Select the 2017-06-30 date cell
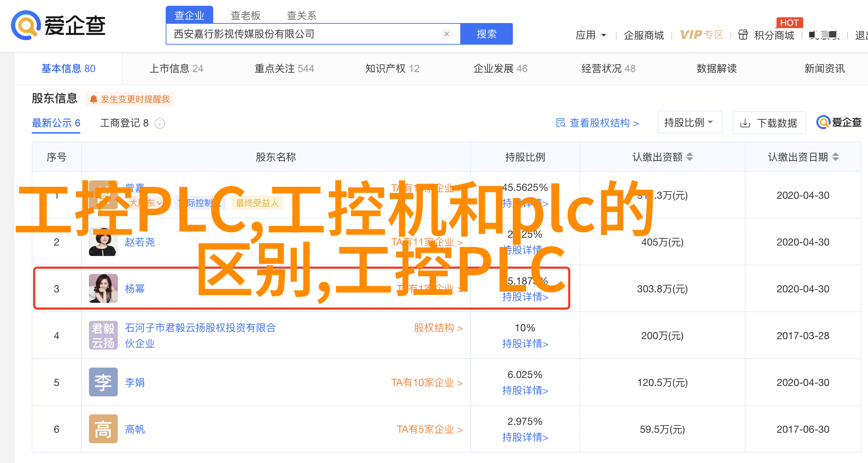 (803, 429)
